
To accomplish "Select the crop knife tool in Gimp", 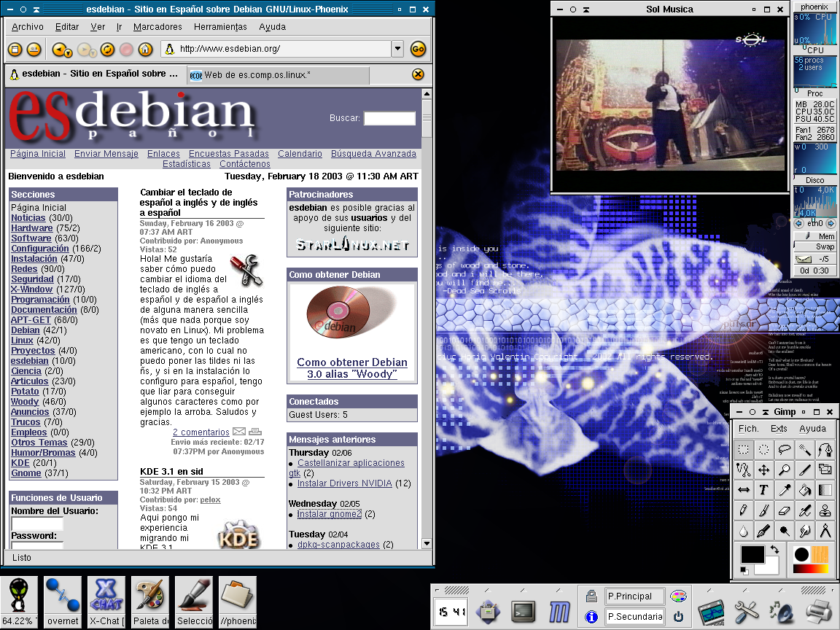I will click(804, 470).
